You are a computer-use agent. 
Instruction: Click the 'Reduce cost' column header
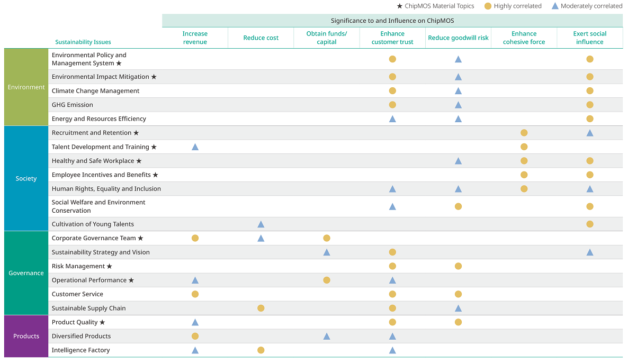tap(261, 38)
